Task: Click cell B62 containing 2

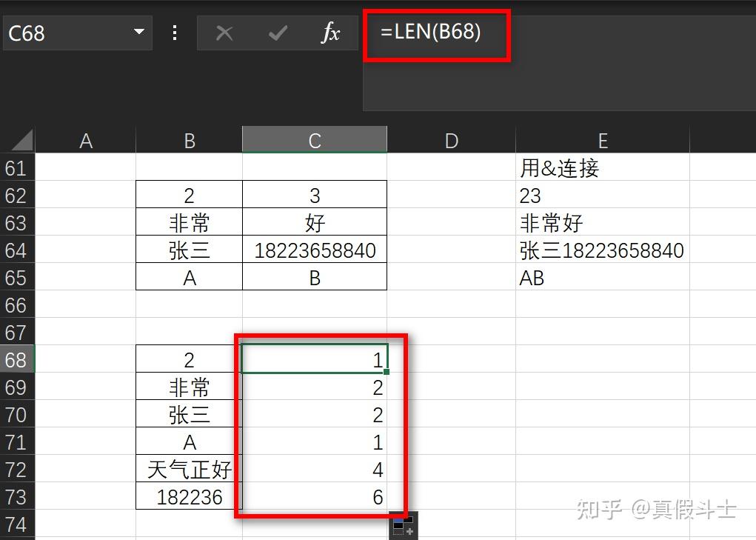Action: coord(189,195)
